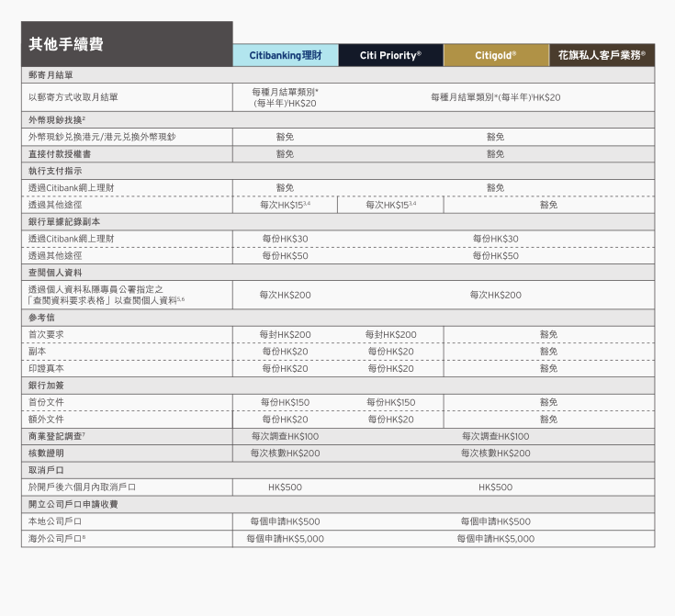Click the 查閱個人資料 section heading
This screenshot has width=675, height=616.
[x=54, y=273]
